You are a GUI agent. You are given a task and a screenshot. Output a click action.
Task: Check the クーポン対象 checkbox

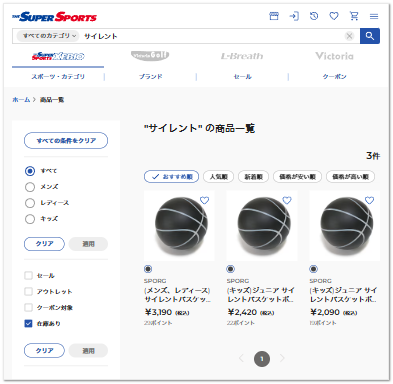click(x=29, y=308)
